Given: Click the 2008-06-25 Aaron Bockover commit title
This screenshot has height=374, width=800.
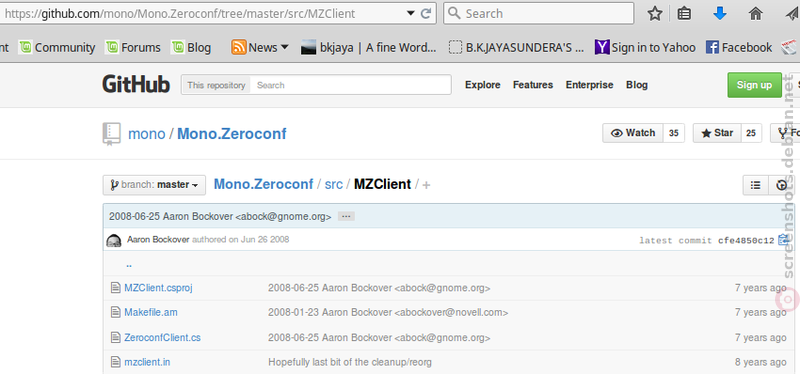Looking at the screenshot, I should [x=220, y=216].
